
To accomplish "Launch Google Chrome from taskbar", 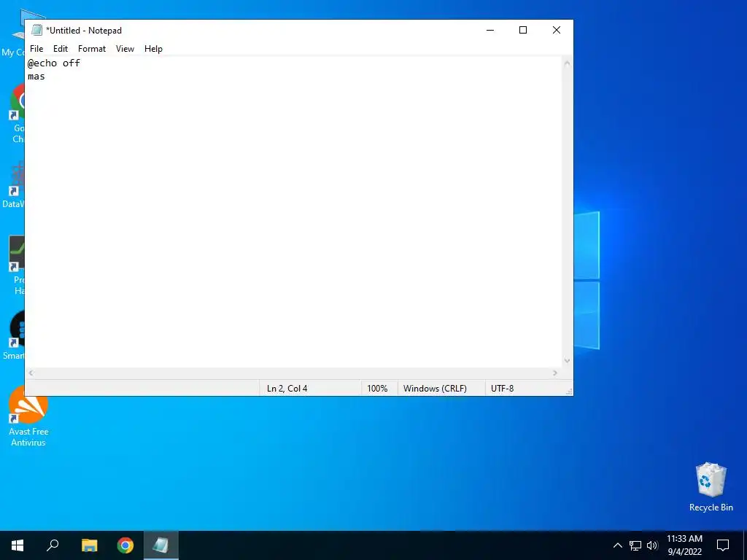I will [x=125, y=545].
